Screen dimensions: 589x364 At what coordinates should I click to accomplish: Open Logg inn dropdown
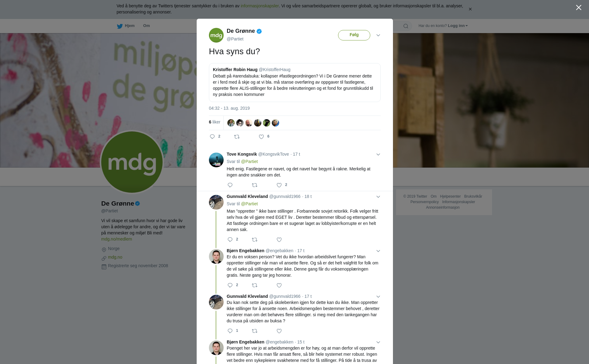[458, 26]
